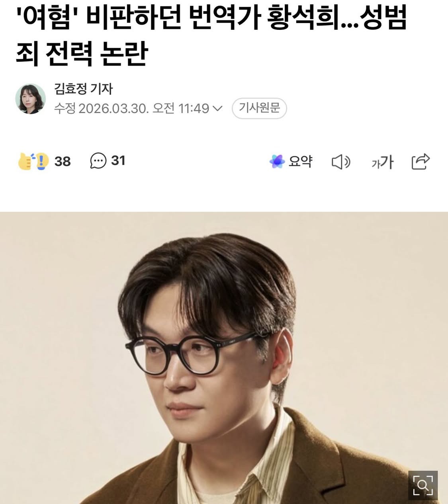Select the reaction count 38
The height and width of the screenshot is (504, 448).
tap(63, 161)
